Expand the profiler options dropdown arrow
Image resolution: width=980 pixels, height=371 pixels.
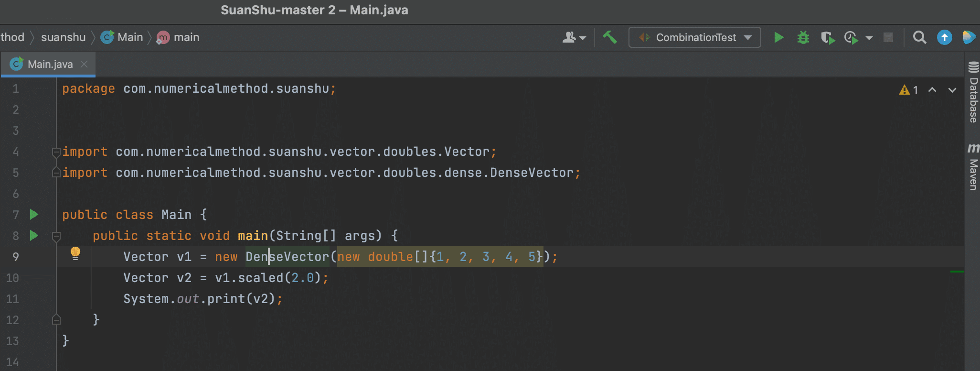869,38
